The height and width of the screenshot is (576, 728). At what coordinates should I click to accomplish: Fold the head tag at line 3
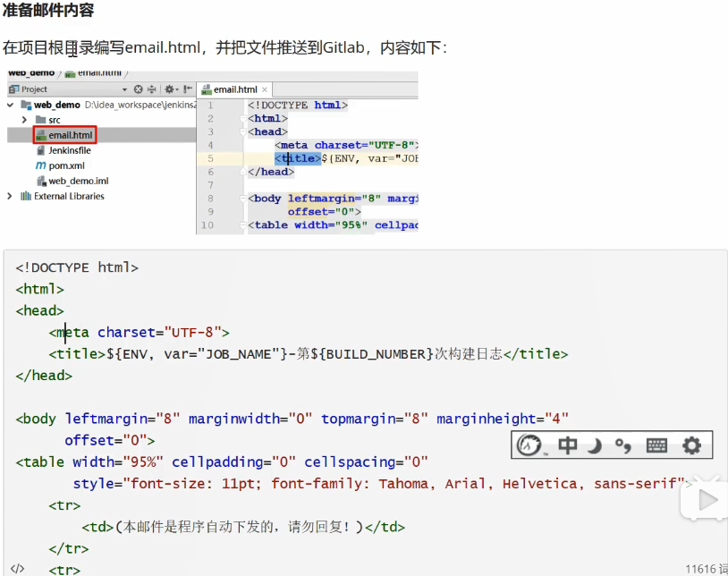tap(243, 131)
